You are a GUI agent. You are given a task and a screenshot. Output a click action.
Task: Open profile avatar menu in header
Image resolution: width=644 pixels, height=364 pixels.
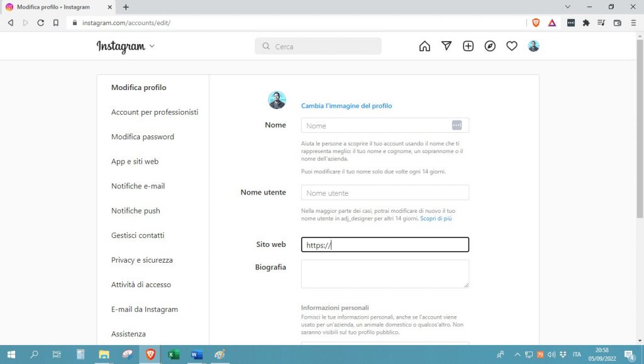click(x=533, y=46)
